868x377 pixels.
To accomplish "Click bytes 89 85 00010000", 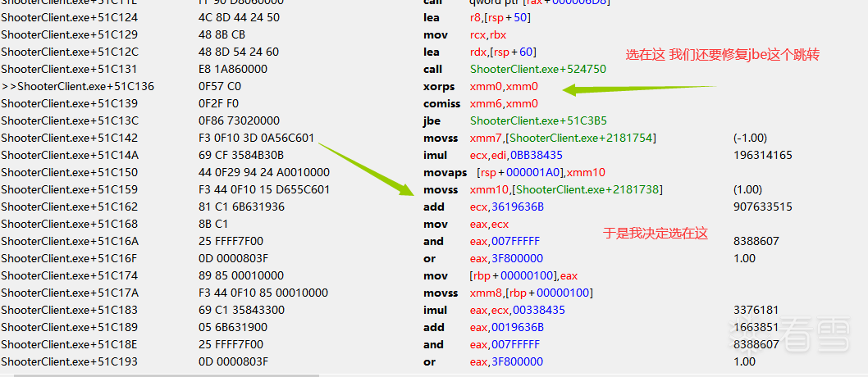I will click(241, 275).
